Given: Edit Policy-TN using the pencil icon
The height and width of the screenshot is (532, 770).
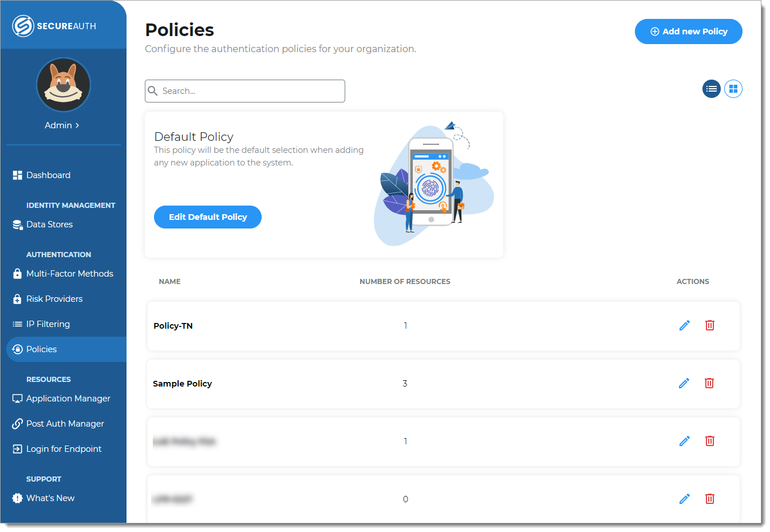Looking at the screenshot, I should [684, 325].
